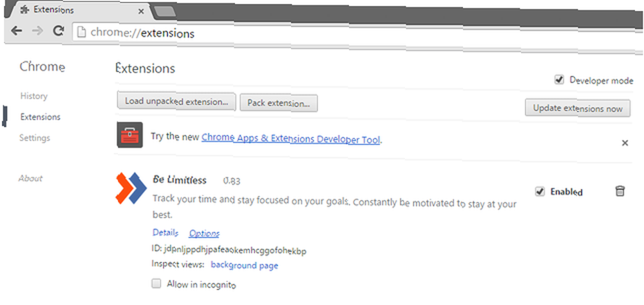Open Settings in the Chrome sidebar
Viewport: 644px width, 305px height.
pyautogui.click(x=35, y=138)
